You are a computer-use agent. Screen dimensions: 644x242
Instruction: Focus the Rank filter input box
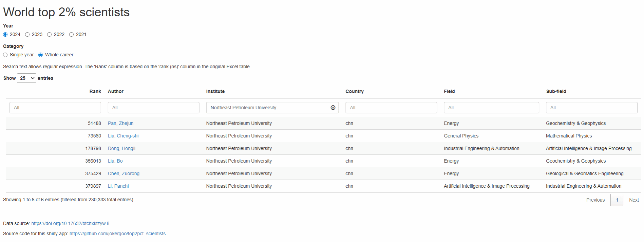click(55, 108)
